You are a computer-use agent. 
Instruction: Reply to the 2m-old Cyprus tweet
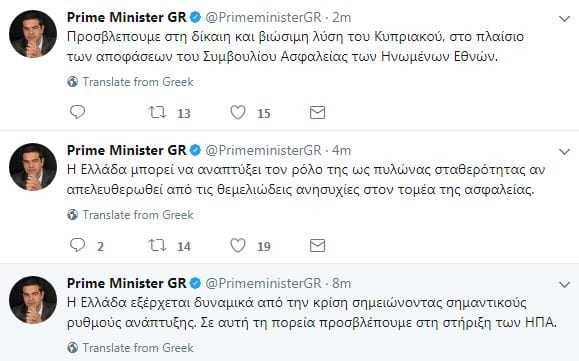[78, 112]
